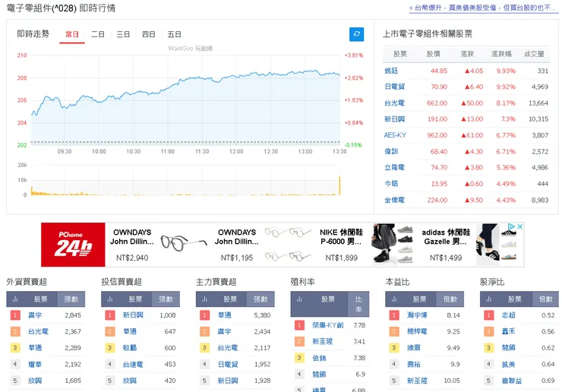Click bar chart icon in 主力買賣超 header
Screen dimensions: 562x392
(204, 299)
